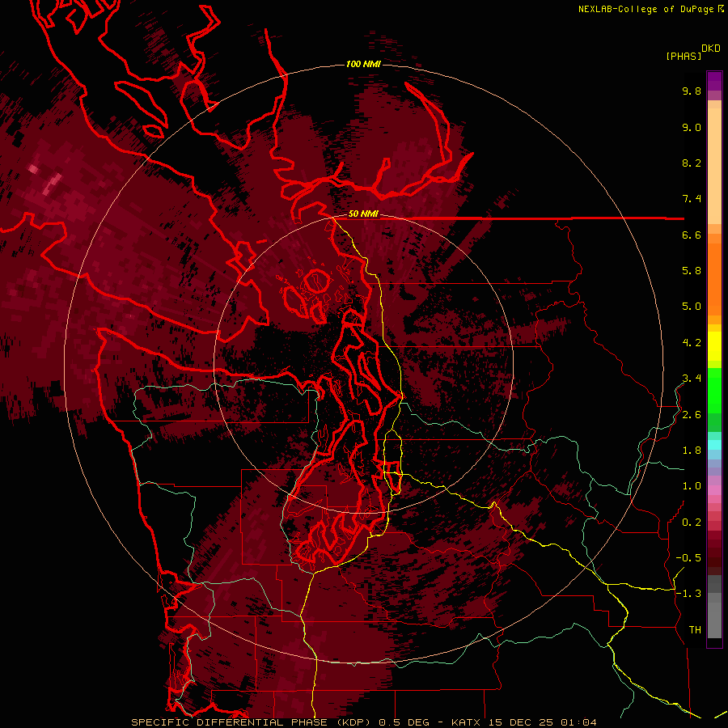Click the 0.2 value on the scale
The image size is (728, 728).
point(692,523)
